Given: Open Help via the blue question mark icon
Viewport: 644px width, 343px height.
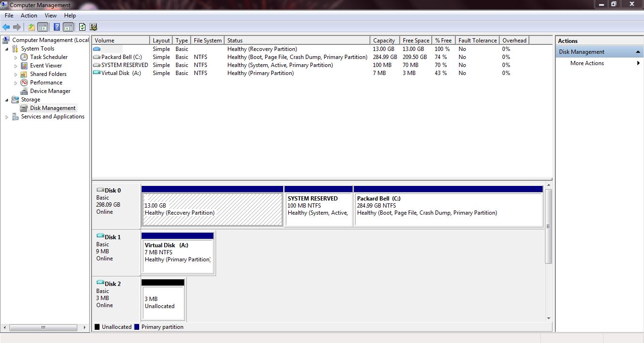Looking at the screenshot, I should tap(57, 27).
